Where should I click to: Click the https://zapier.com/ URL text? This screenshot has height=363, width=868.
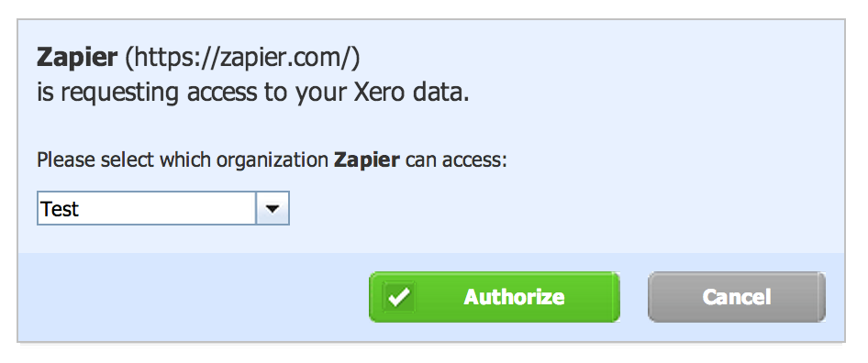tap(242, 58)
